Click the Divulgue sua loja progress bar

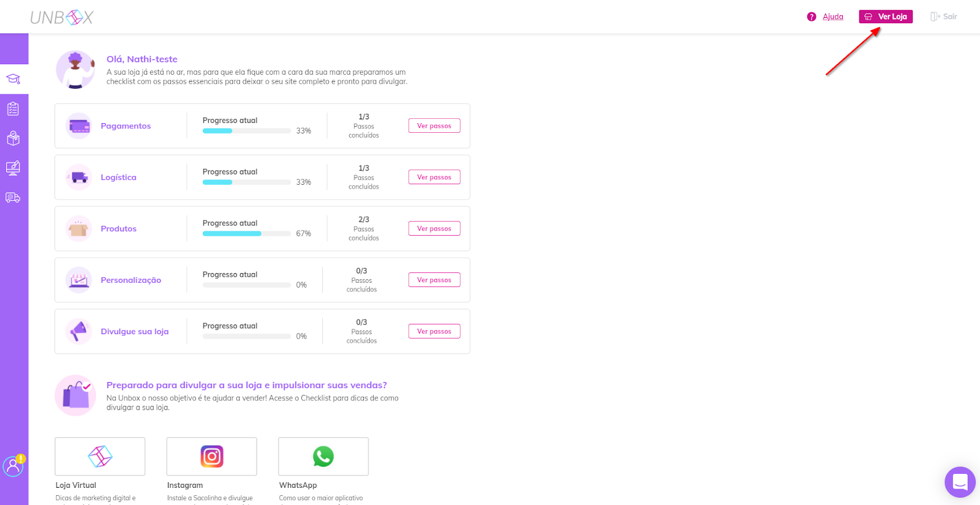(247, 337)
